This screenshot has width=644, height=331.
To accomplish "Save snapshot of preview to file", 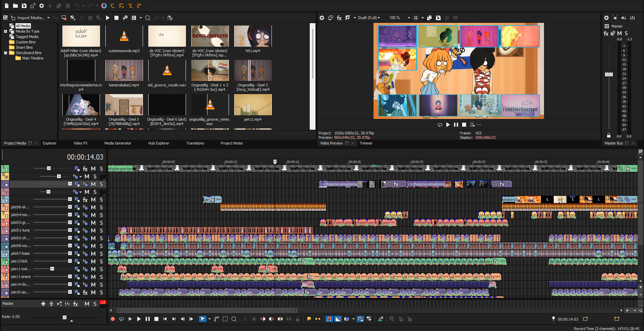I will pyautogui.click(x=438, y=18).
